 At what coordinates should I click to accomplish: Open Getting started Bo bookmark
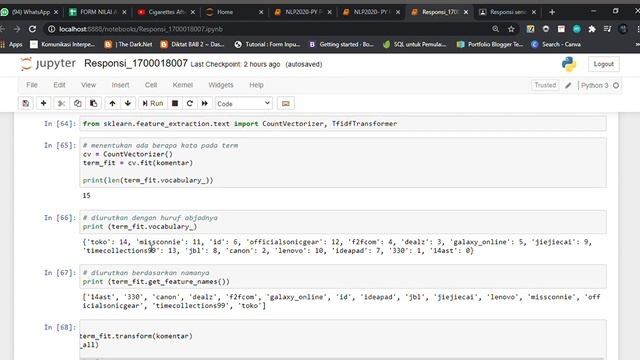click(x=341, y=44)
